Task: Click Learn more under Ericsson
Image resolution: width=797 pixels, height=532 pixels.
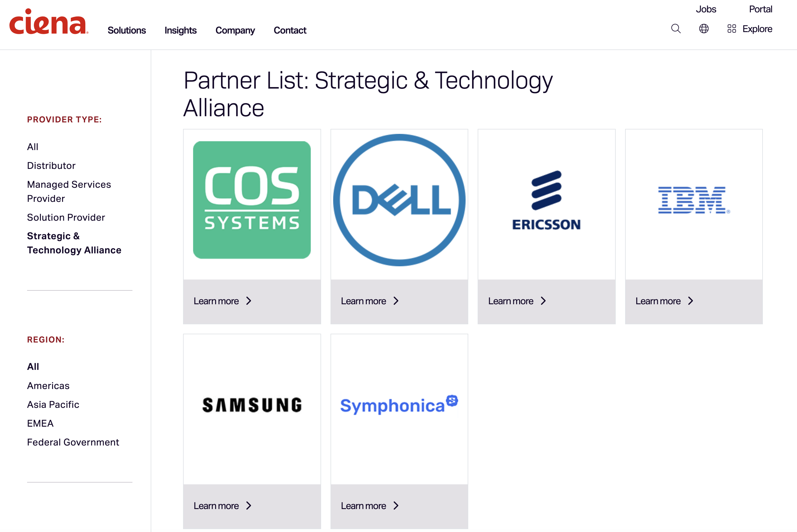Action: [x=511, y=301]
